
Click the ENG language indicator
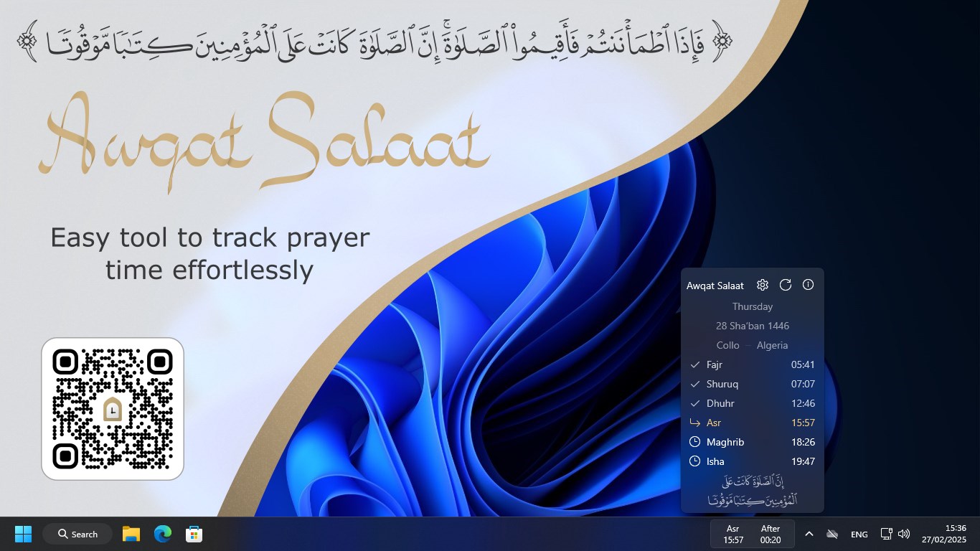859,534
